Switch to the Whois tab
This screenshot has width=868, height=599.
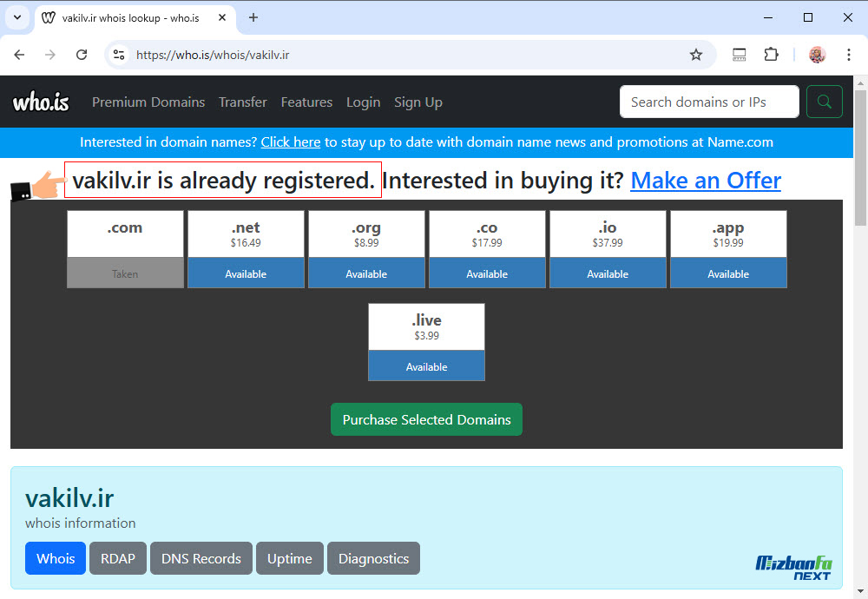click(x=56, y=558)
